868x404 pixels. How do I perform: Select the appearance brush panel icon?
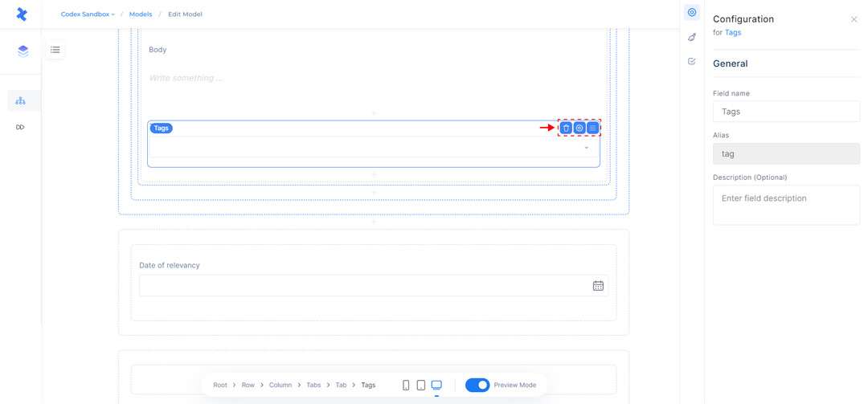tap(691, 37)
